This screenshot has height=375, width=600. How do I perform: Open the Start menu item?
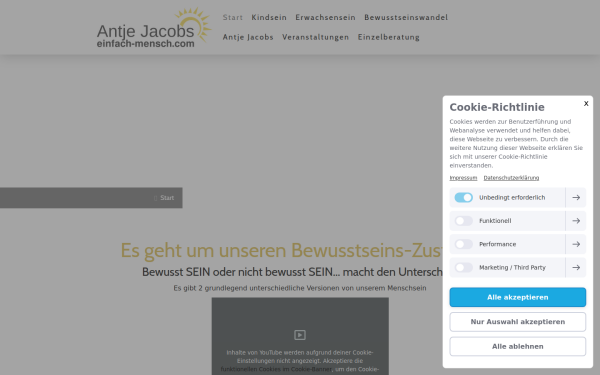coord(233,18)
